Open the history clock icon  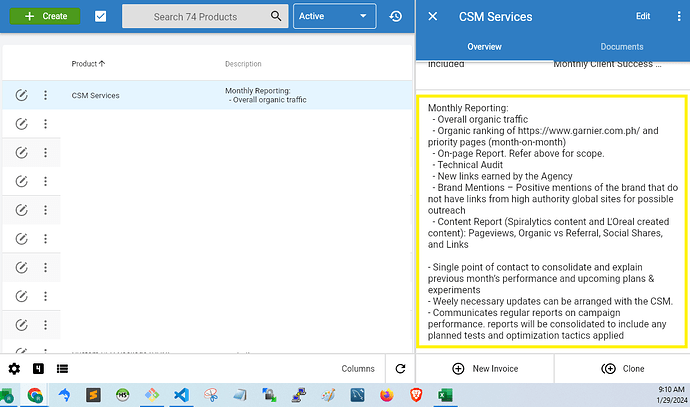[396, 16]
